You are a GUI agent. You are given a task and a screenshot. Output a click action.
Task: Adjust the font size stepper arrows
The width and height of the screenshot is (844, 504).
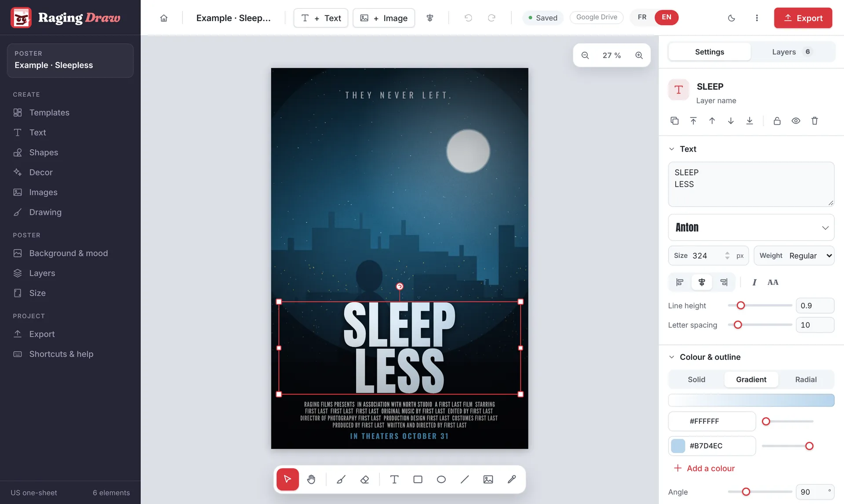point(727,256)
